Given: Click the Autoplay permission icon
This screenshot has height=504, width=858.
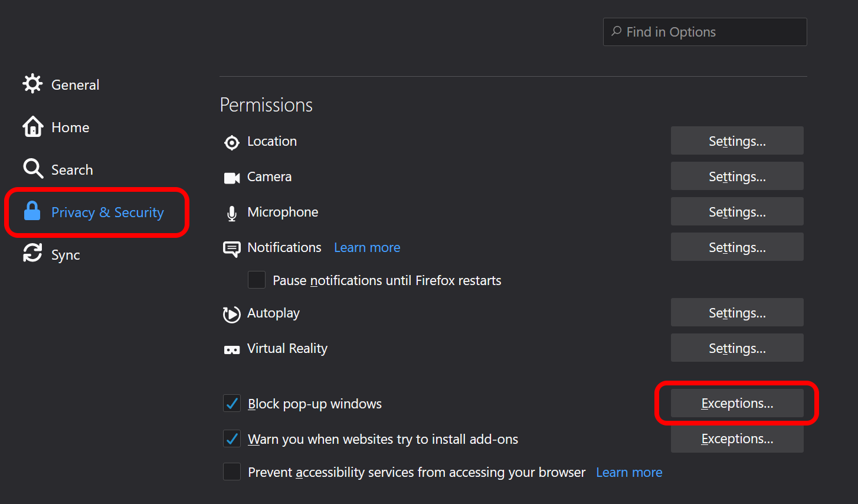Looking at the screenshot, I should 231,314.
